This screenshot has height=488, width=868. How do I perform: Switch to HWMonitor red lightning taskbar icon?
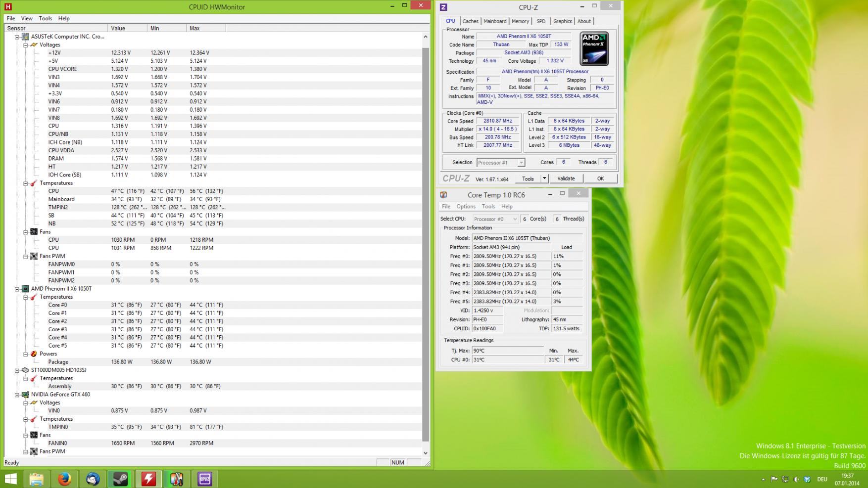[x=148, y=479]
